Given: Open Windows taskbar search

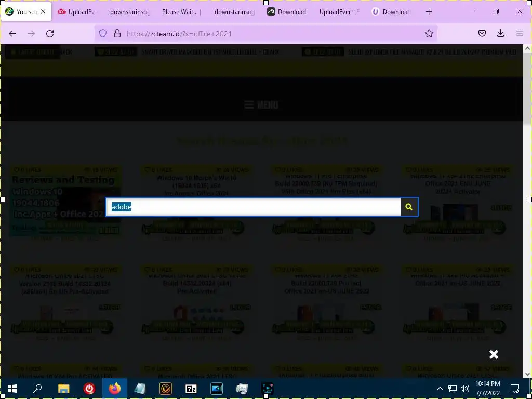Looking at the screenshot, I should (x=37, y=389).
